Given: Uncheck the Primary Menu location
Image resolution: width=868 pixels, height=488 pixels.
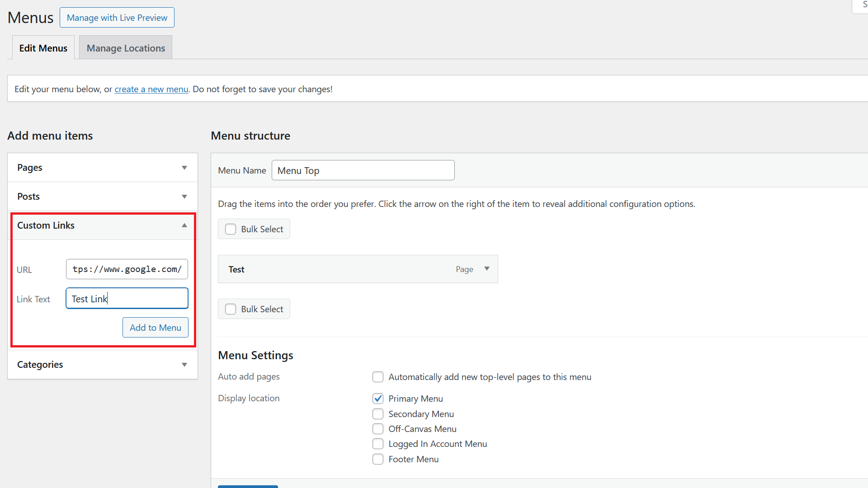Looking at the screenshot, I should pos(378,399).
